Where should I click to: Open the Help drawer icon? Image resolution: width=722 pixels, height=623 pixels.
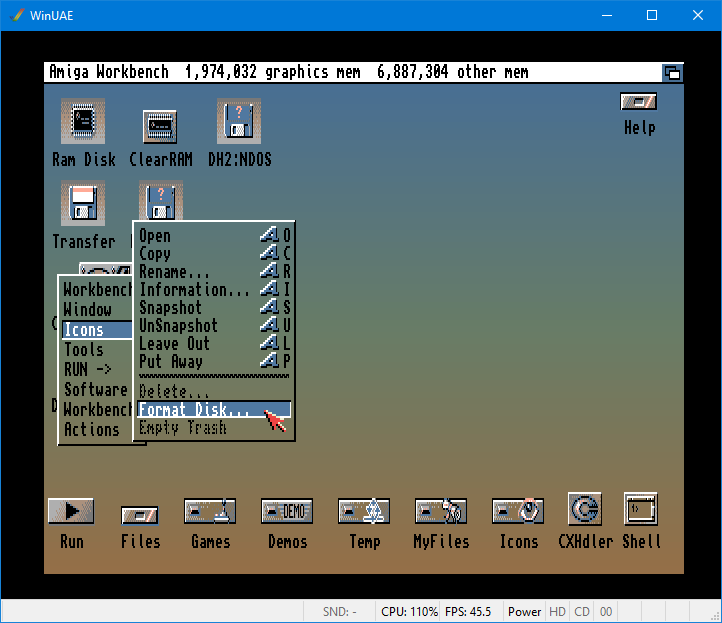[x=638, y=102]
